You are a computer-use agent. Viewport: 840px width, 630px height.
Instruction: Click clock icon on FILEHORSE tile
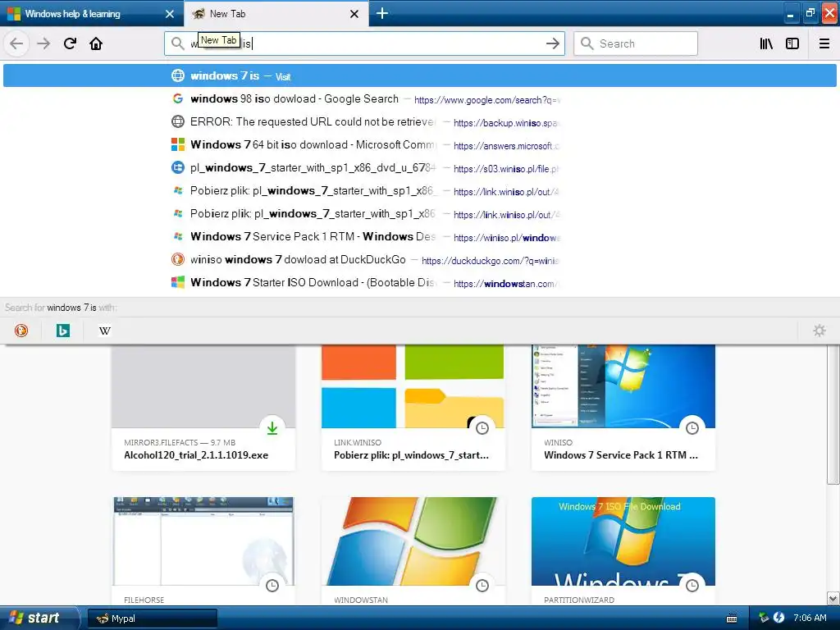(272, 586)
